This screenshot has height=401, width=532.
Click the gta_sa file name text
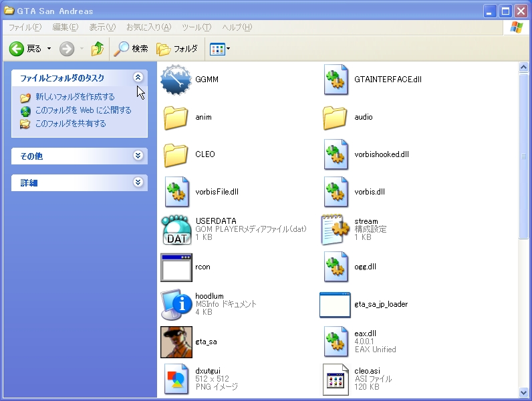tap(206, 342)
